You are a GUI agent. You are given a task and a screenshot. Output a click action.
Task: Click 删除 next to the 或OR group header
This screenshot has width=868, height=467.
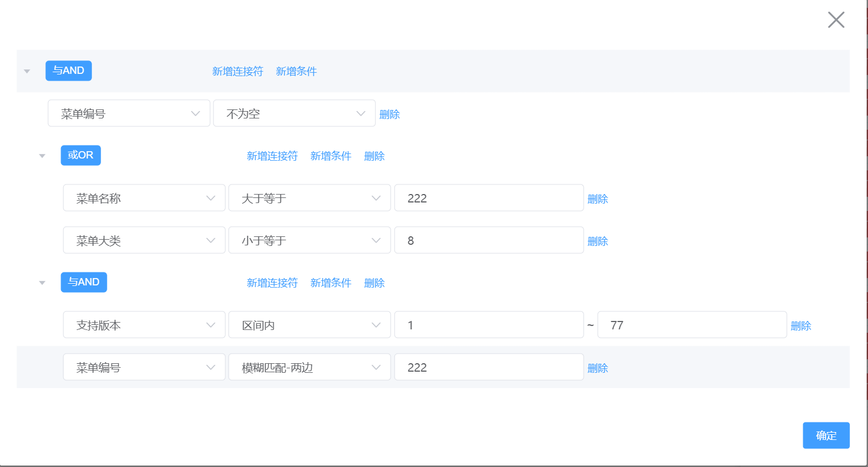[x=374, y=156]
